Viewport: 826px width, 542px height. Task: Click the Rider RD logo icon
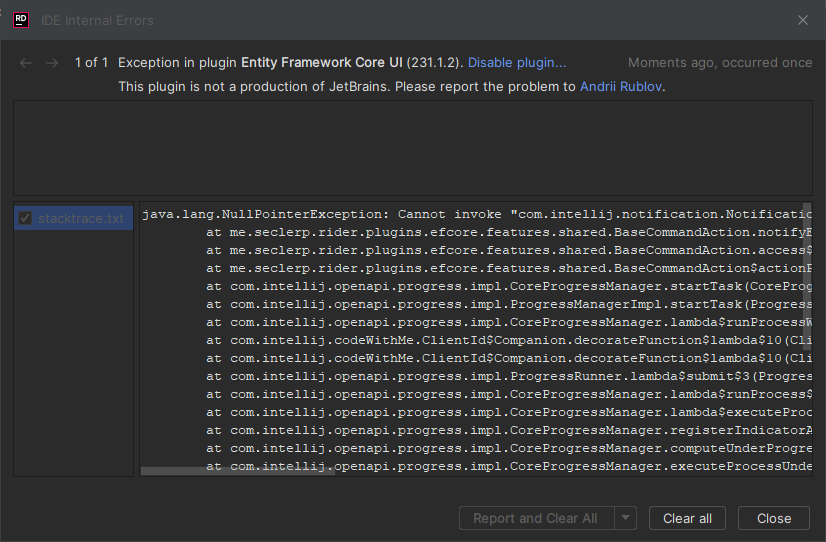[21, 20]
